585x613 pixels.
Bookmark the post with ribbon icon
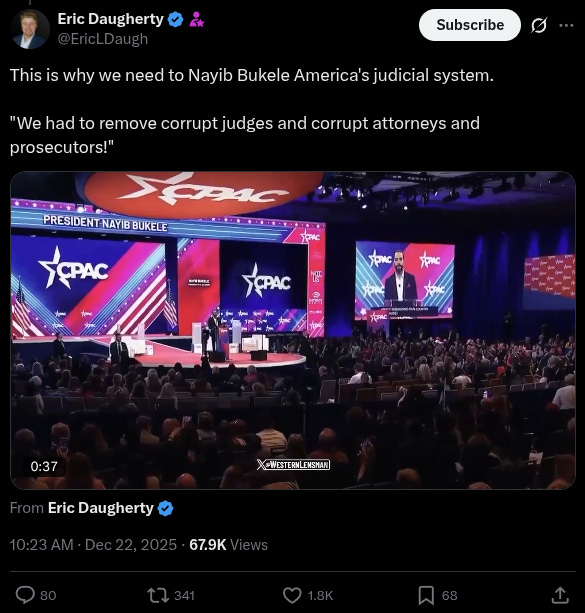(x=426, y=595)
